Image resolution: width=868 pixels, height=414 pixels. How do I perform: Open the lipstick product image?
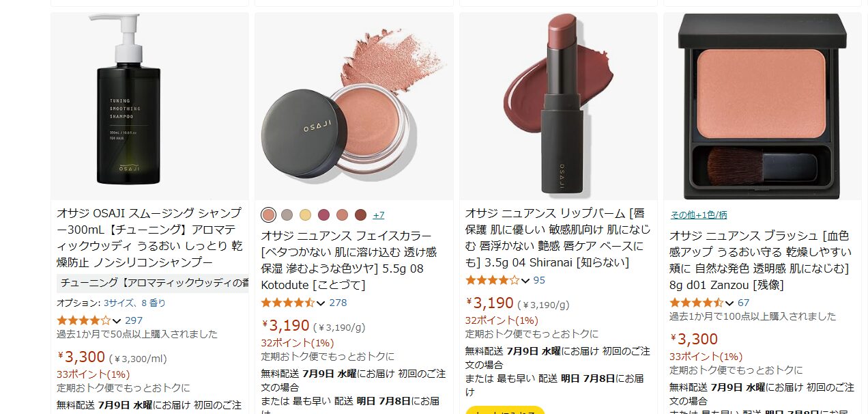[558, 106]
